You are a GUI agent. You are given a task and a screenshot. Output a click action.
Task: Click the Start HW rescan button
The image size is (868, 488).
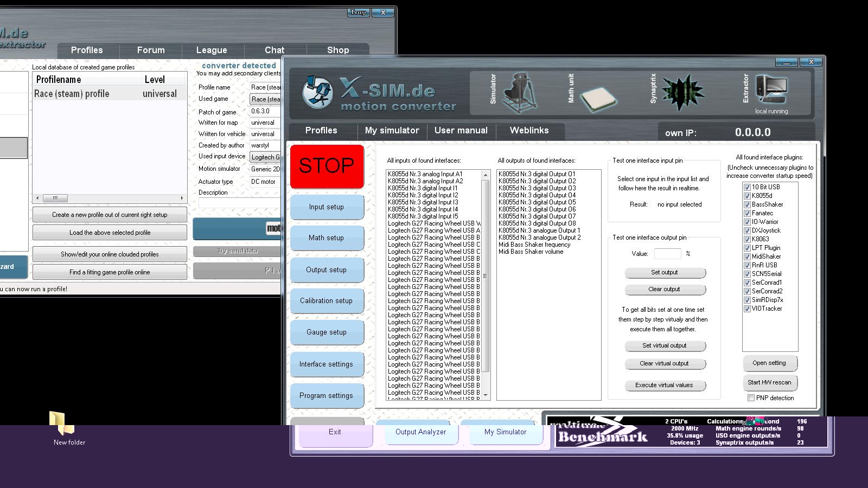coord(769,382)
